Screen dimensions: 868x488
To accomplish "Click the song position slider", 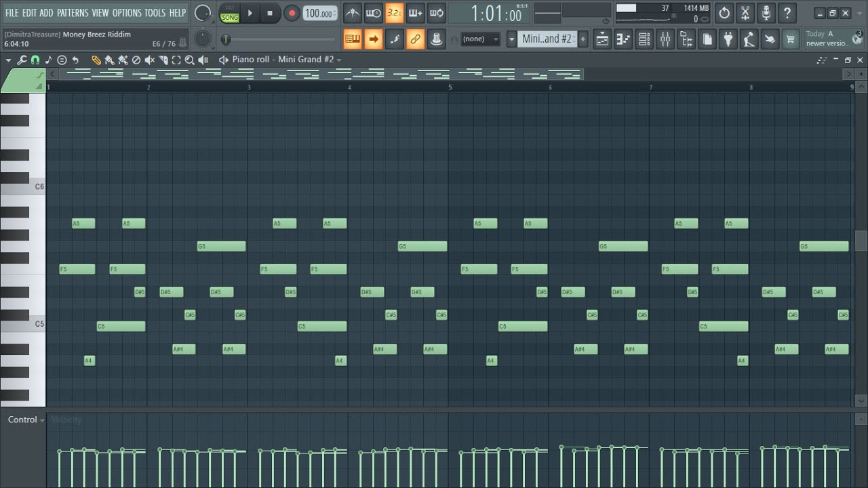I will click(x=278, y=39).
